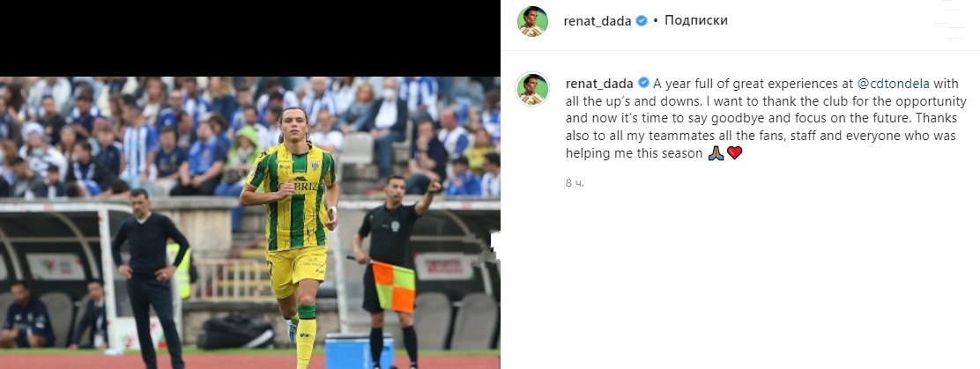Click the praying hands emoji
The image size is (980, 369).
pos(716,153)
